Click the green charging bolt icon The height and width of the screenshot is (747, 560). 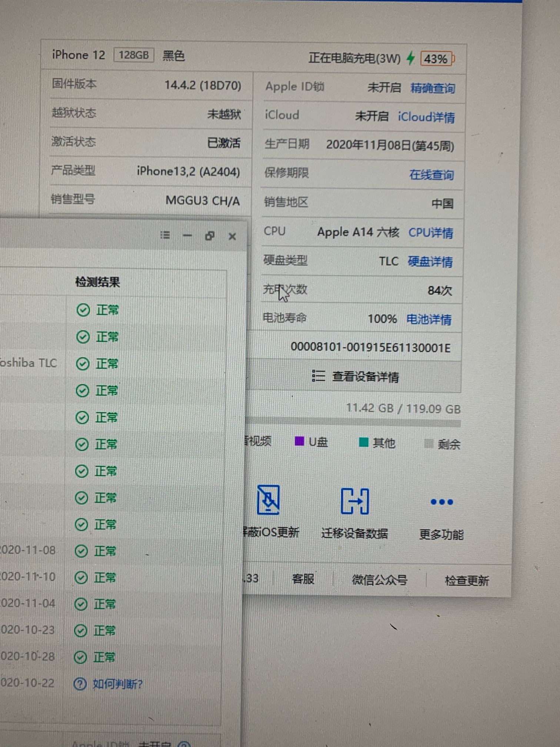(410, 58)
